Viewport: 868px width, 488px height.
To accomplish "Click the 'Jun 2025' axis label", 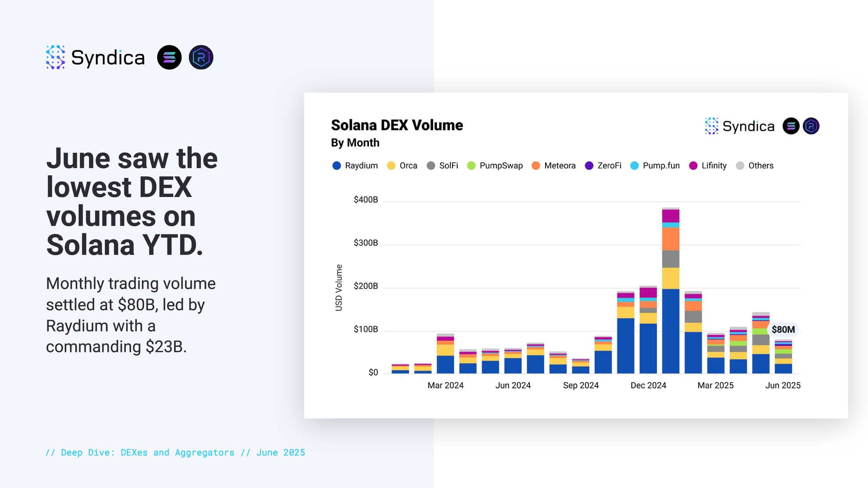I will tap(783, 385).
